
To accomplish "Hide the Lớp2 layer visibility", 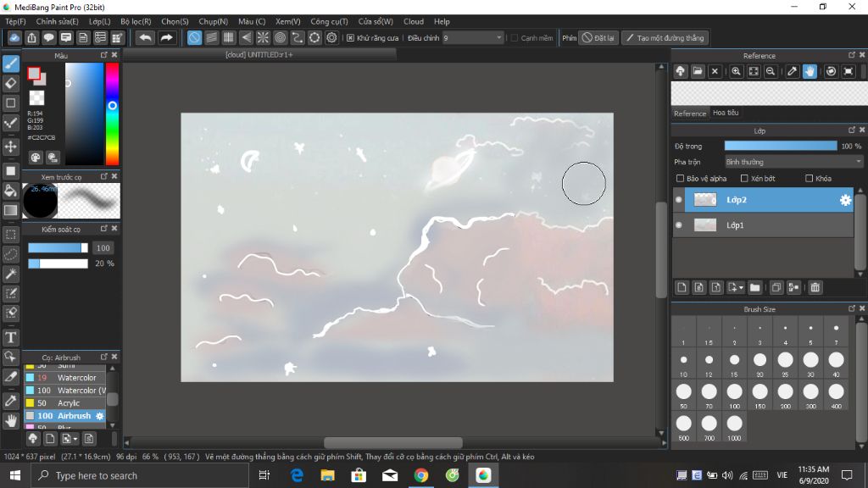I will (x=679, y=200).
